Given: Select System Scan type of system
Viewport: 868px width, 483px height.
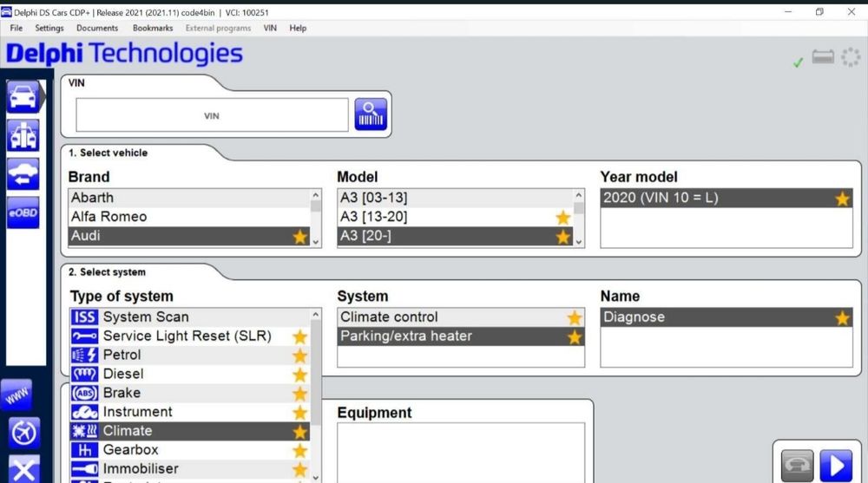Looking at the screenshot, I should tap(189, 317).
